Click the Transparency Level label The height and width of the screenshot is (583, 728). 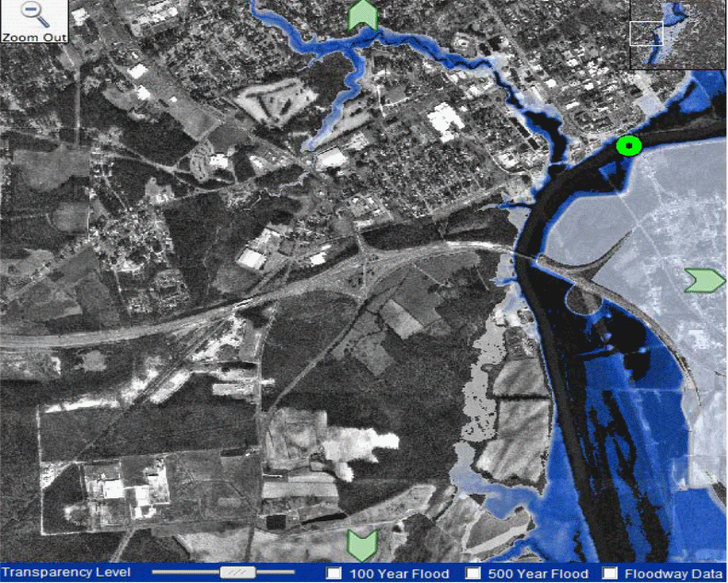[66, 572]
